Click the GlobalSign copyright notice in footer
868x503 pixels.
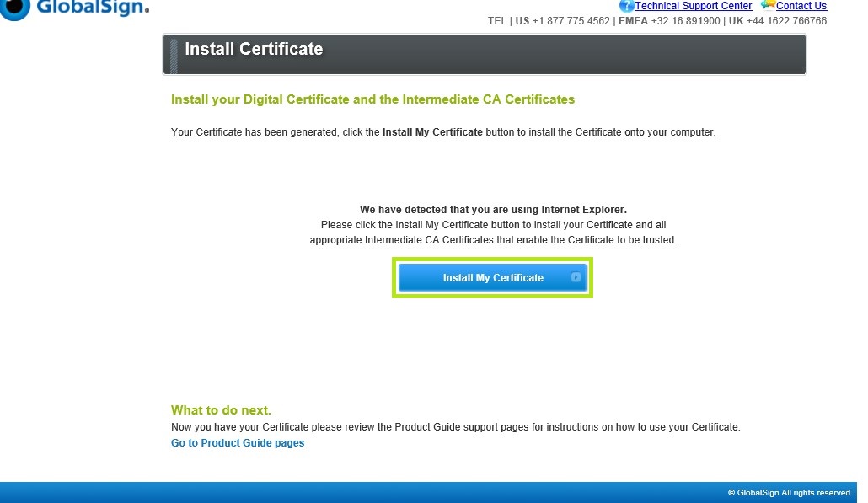pos(790,493)
